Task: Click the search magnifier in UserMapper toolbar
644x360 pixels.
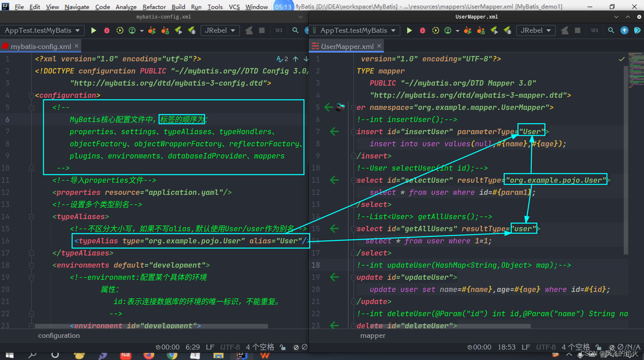Action: (x=611, y=30)
